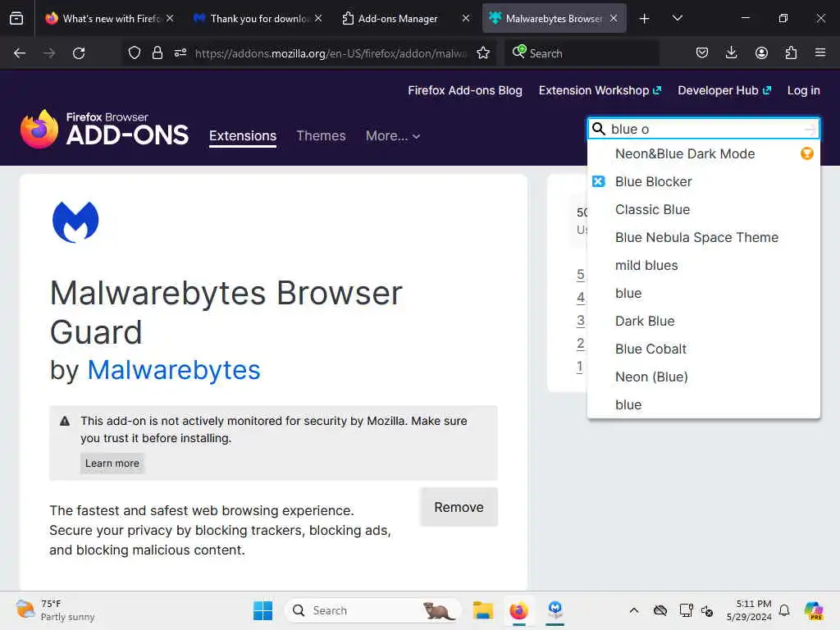Open the Pocket save icon

702,52
